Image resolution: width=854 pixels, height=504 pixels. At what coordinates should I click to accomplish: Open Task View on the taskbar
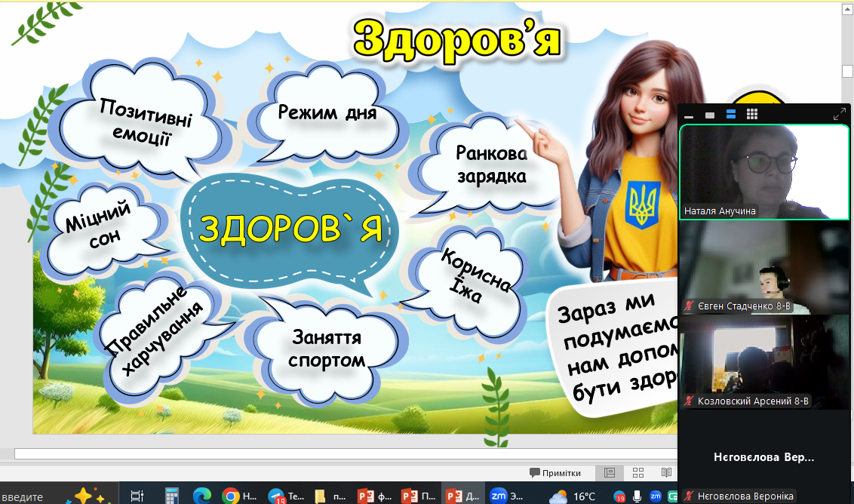coord(137,496)
